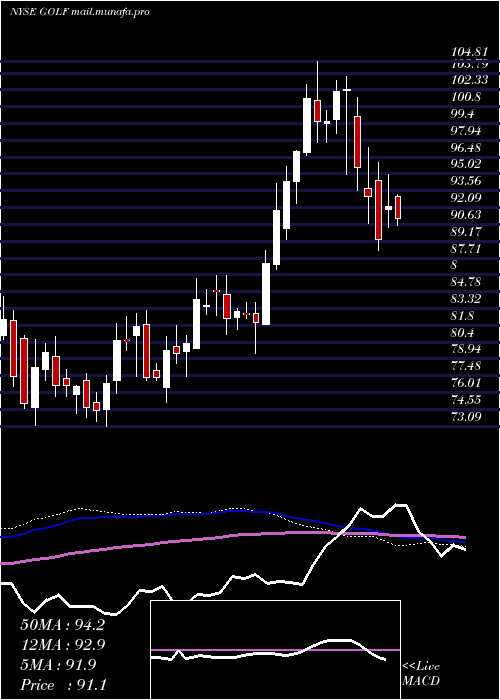The width and height of the screenshot is (500, 700).
Task: Click the 96.48 price axis label
Action: 466,147
